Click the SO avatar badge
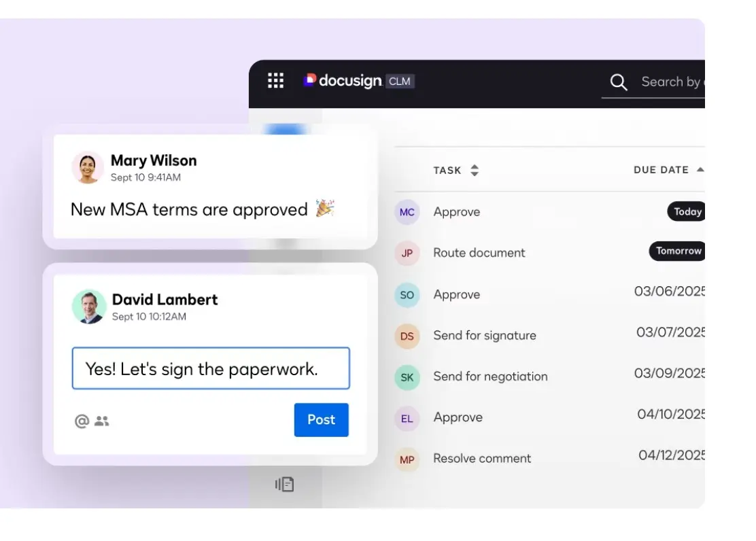Screen dimensions: 756x541 click(x=407, y=295)
